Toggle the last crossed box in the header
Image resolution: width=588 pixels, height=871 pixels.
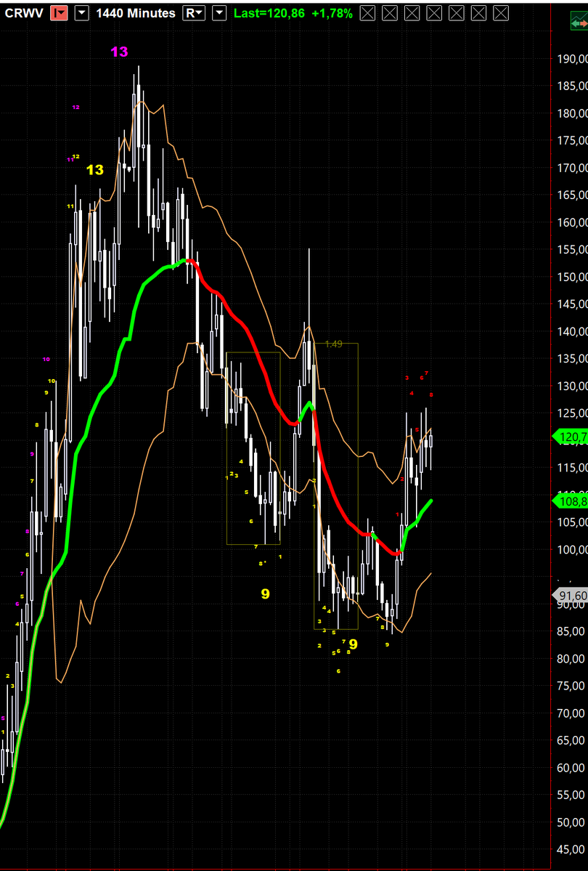click(x=500, y=13)
